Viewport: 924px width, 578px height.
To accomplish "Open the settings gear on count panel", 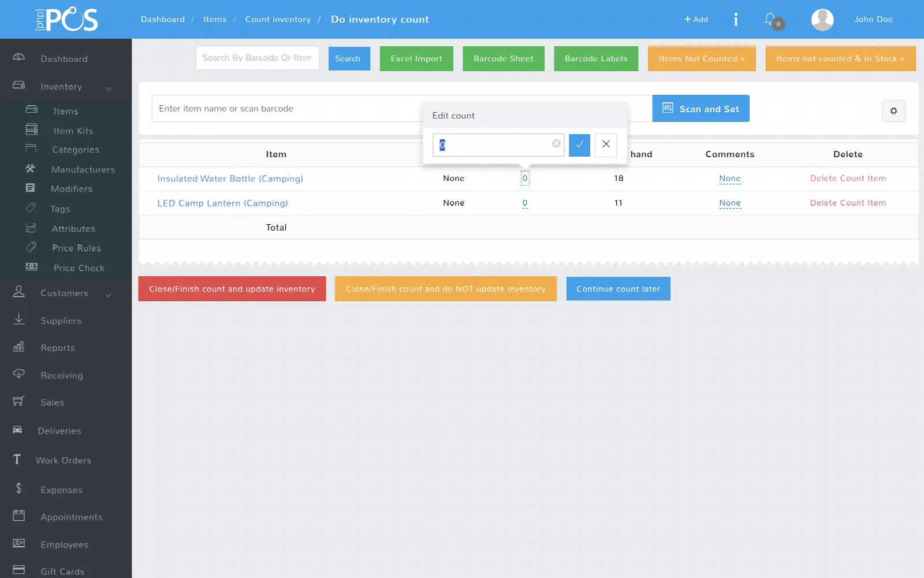I will tap(893, 111).
